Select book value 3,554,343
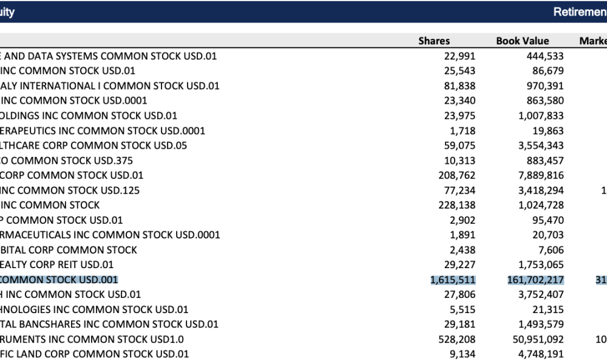 [x=541, y=146]
